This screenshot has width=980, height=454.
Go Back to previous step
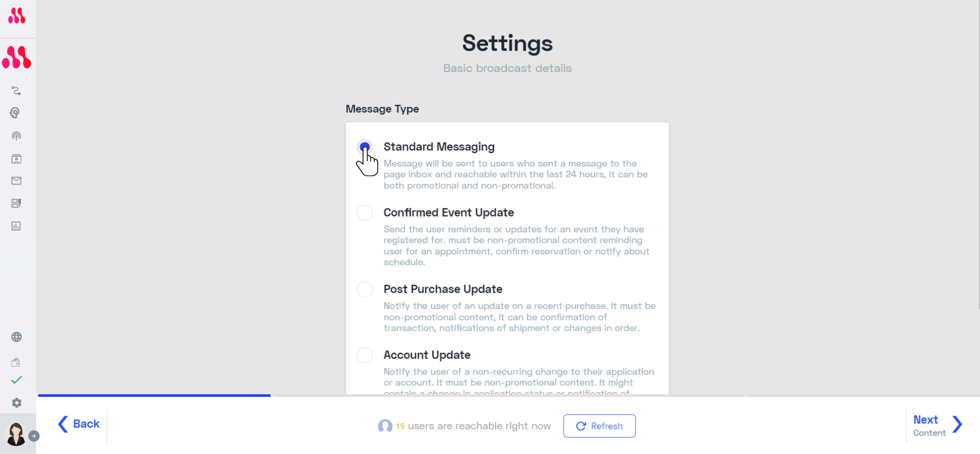coord(79,424)
